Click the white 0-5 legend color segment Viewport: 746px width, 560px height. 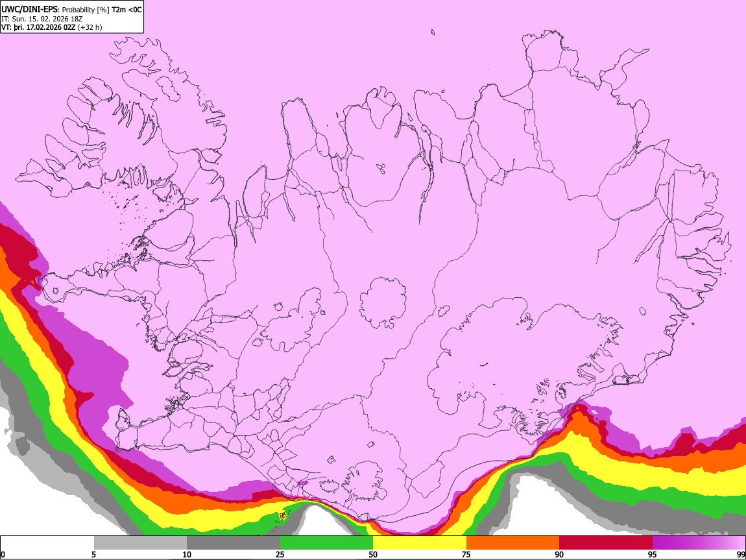[x=47, y=543]
